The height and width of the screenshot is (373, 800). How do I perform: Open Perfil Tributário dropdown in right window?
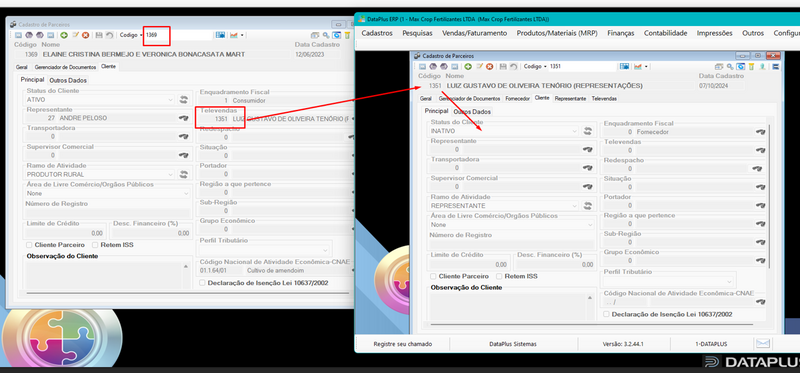tap(730, 282)
